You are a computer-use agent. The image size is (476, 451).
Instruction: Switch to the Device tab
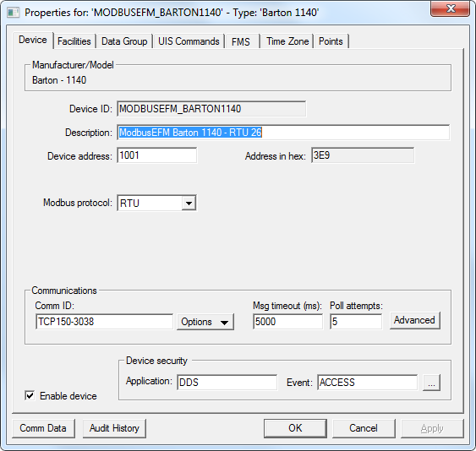point(33,40)
